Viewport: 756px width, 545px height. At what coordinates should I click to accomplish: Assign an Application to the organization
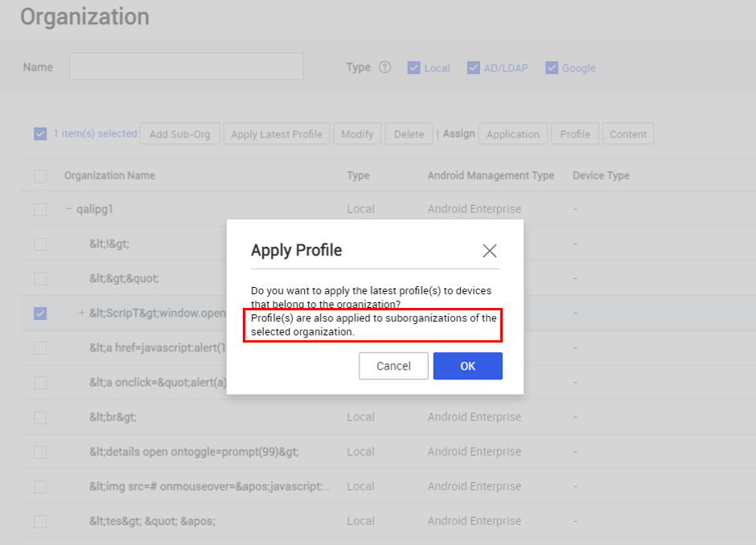coord(513,133)
